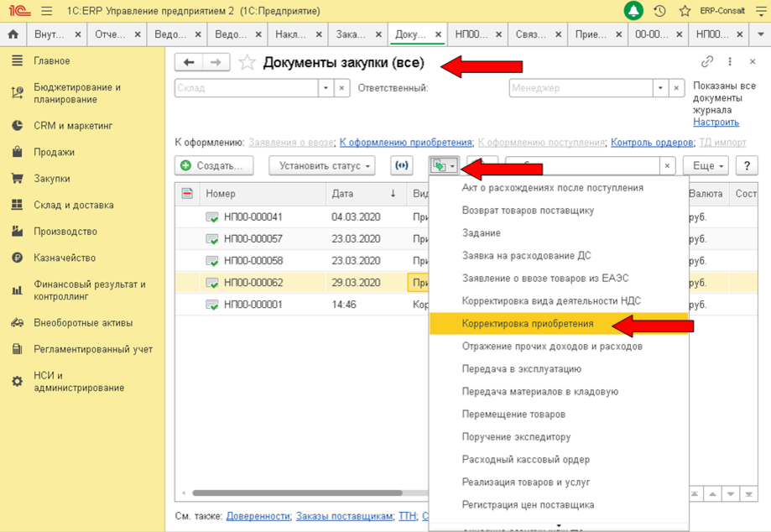Close the Внут... tab
This screenshot has height=532, width=771.
coord(78,34)
